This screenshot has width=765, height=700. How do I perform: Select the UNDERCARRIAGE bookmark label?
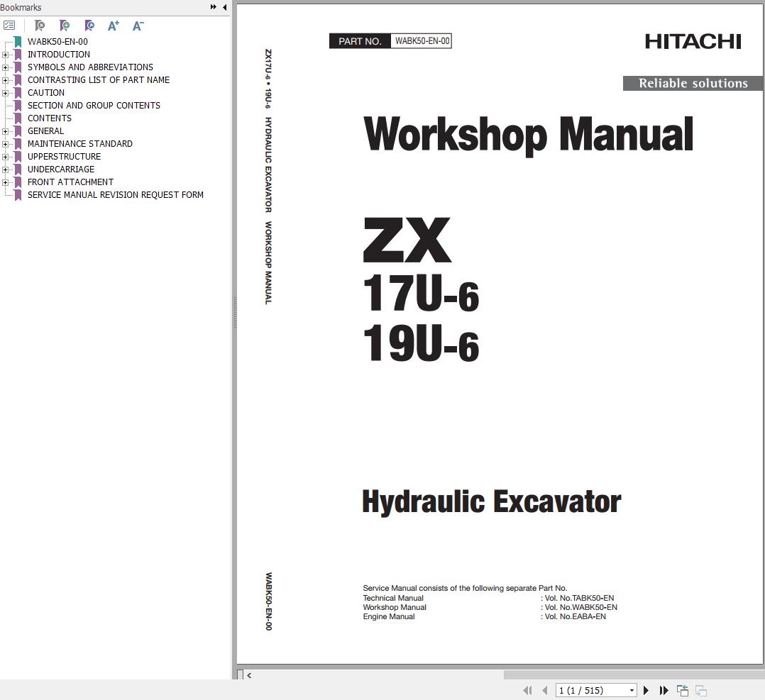pyautogui.click(x=61, y=170)
